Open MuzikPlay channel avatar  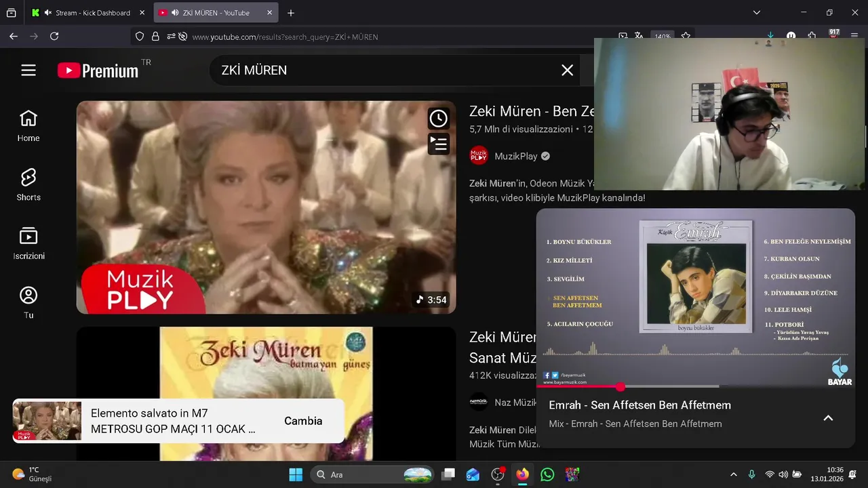pyautogui.click(x=479, y=156)
